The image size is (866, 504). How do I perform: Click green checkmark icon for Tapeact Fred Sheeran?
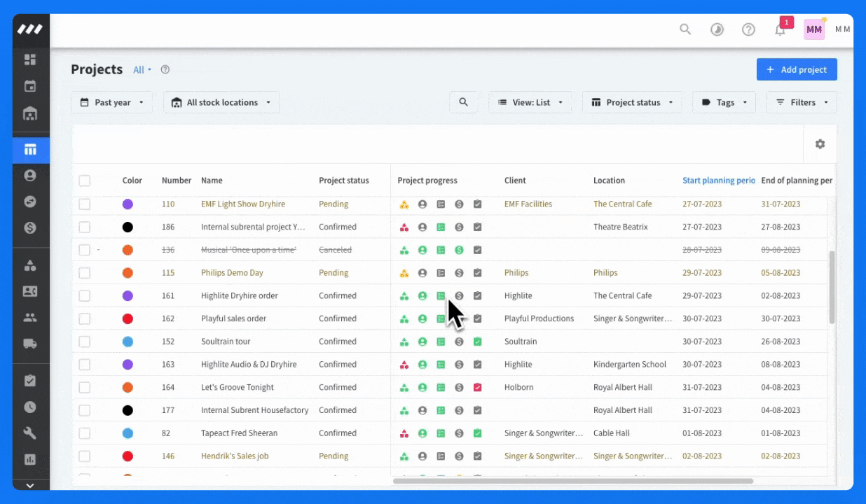coord(477,433)
